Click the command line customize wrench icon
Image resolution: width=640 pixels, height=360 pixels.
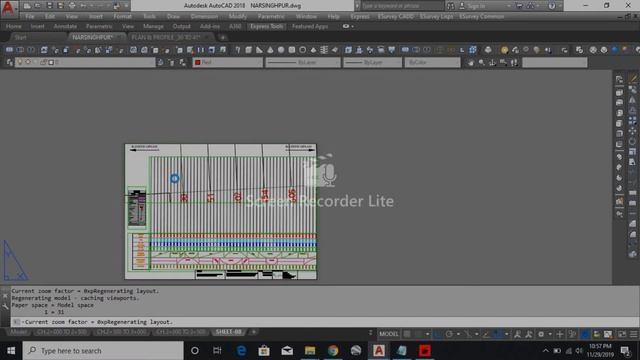[5, 307]
